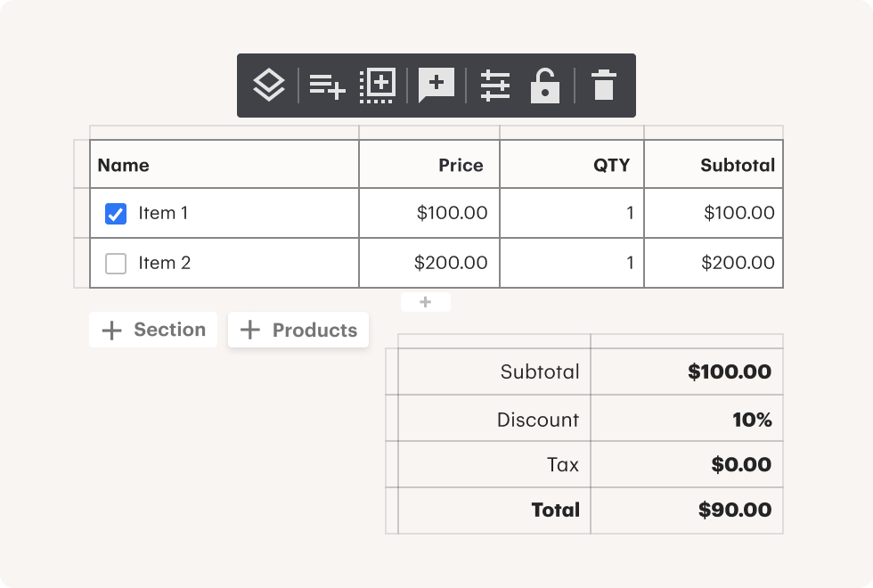The image size is (873, 588).
Task: Edit the $200.00 price of Item 2
Action: click(x=451, y=263)
